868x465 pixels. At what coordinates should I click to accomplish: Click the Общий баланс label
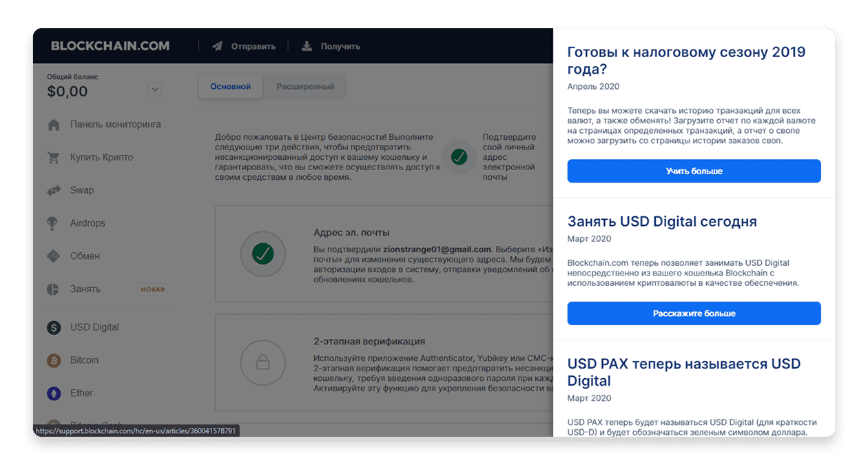pyautogui.click(x=72, y=77)
